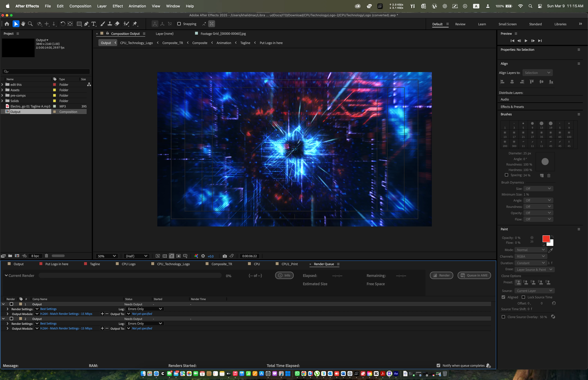The height and width of the screenshot is (380, 588).
Task: Click the project search field
Action: pyautogui.click(x=47, y=72)
